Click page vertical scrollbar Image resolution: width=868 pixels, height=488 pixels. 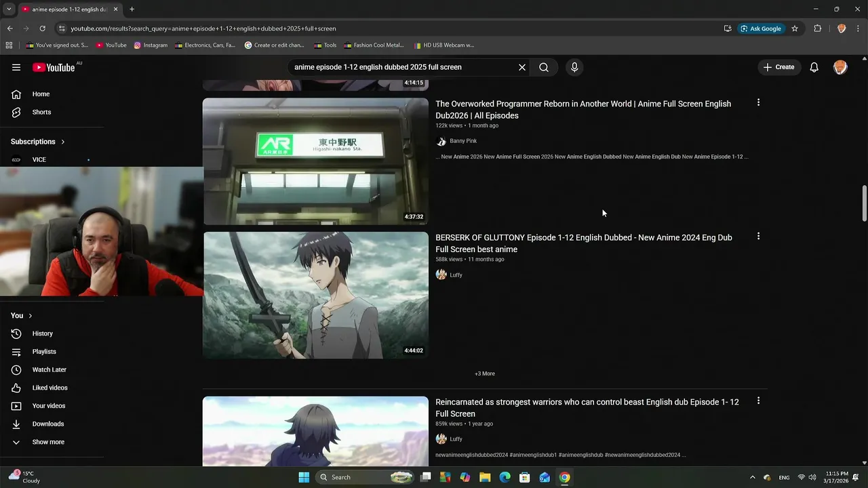[x=864, y=203]
